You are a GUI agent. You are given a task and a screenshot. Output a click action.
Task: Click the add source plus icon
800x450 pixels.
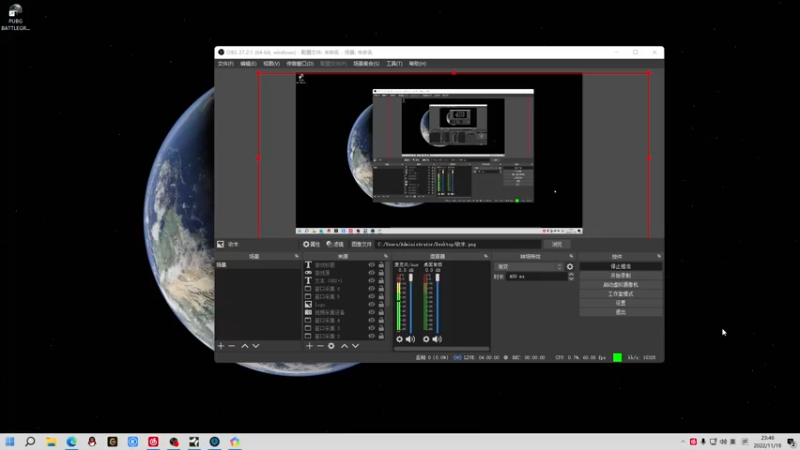(309, 346)
